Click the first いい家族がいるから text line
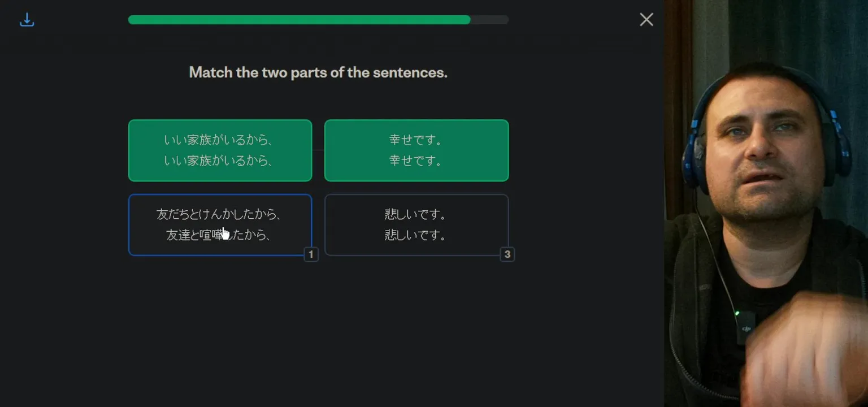 (219, 140)
